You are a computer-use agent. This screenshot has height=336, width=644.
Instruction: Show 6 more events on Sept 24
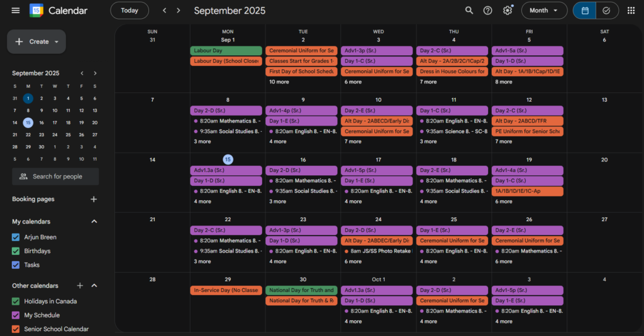point(353,261)
